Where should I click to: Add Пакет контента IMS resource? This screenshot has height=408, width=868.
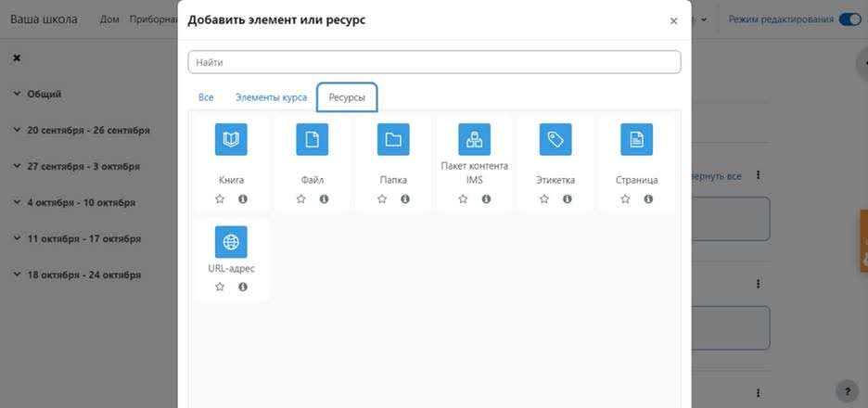click(x=475, y=140)
